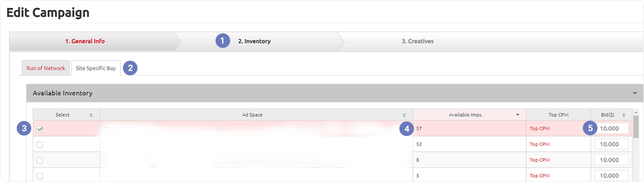Click the numbered marker 4 next to 57
Viewport: 644px width, 182px height.
pos(406,129)
